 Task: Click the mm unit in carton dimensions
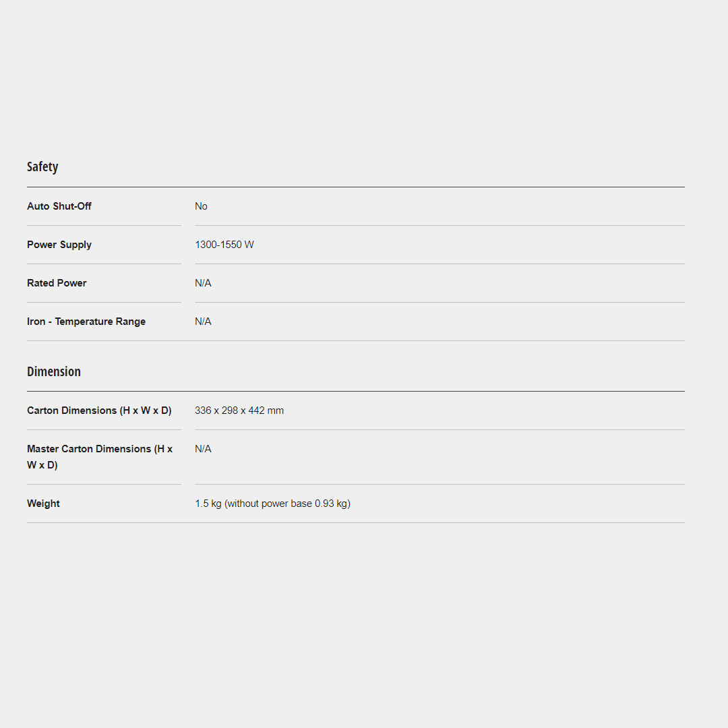tap(276, 411)
